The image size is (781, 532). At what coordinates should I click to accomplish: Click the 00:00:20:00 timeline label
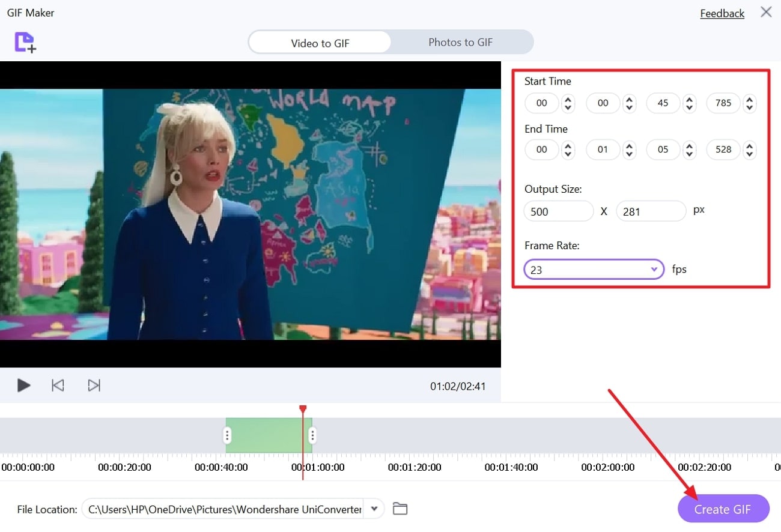(x=125, y=467)
